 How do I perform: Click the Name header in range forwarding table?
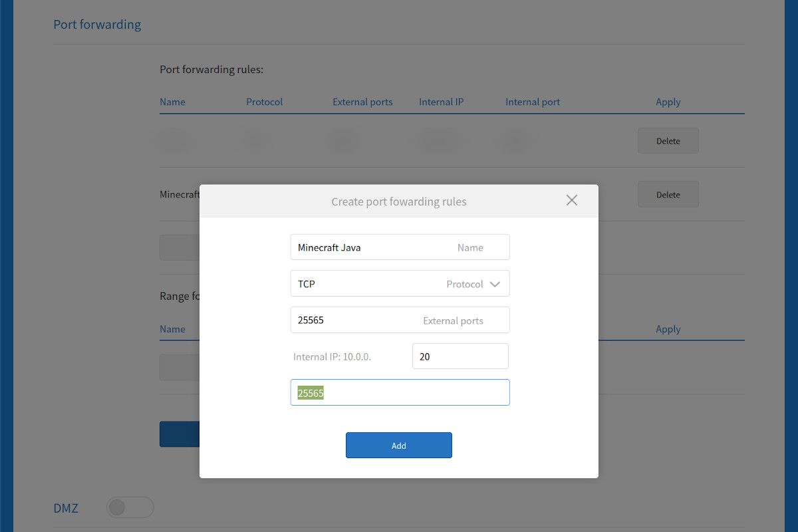(x=172, y=329)
